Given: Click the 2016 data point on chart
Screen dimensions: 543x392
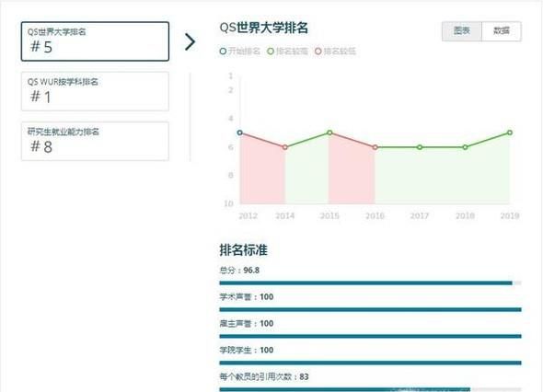Looking at the screenshot, I should 375,147.
